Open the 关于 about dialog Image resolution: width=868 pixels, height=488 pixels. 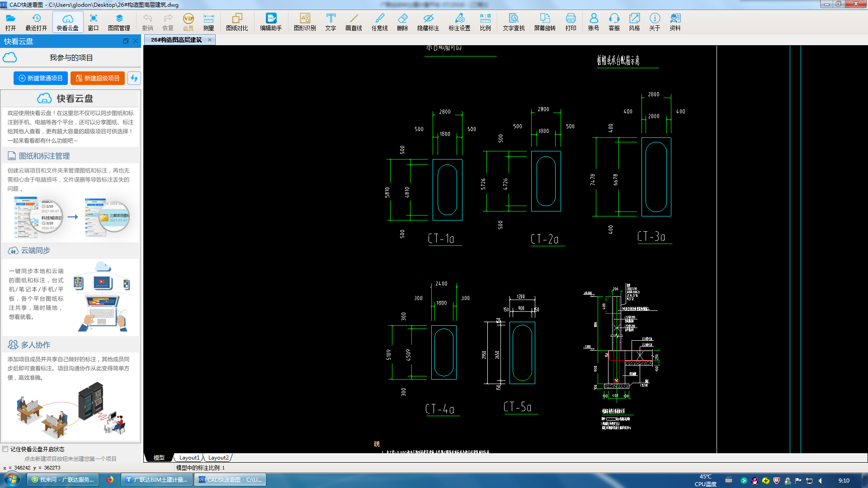[x=655, y=22]
